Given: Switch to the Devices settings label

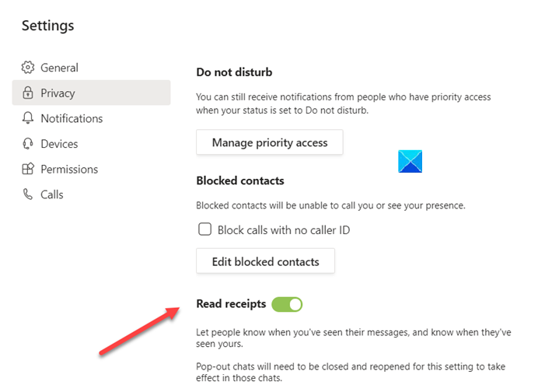Looking at the screenshot, I should point(59,144).
